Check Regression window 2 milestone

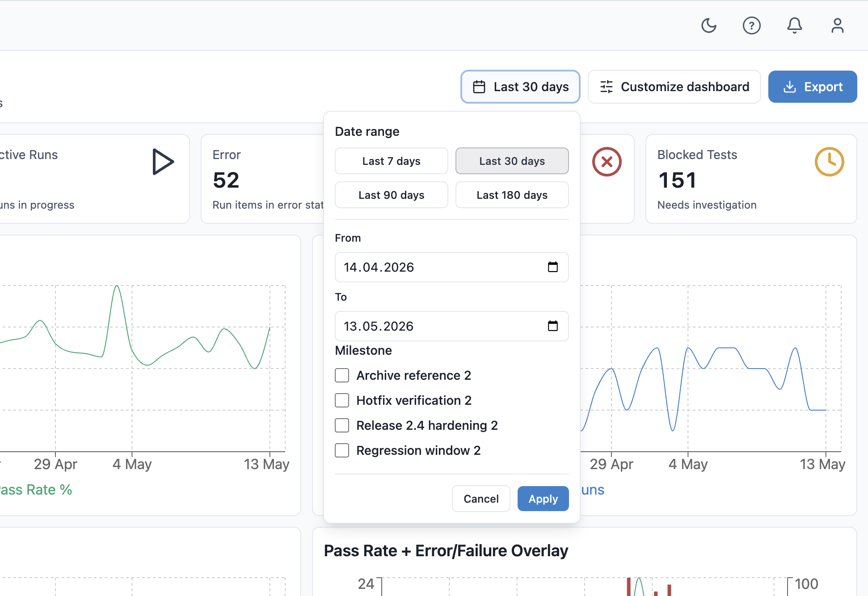pyautogui.click(x=342, y=450)
